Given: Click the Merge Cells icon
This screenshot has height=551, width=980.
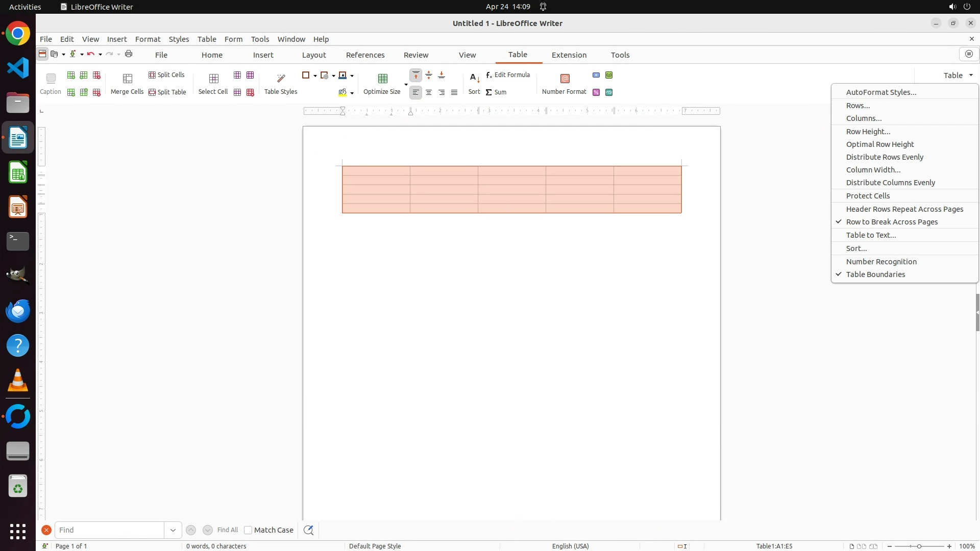Looking at the screenshot, I should [127, 79].
